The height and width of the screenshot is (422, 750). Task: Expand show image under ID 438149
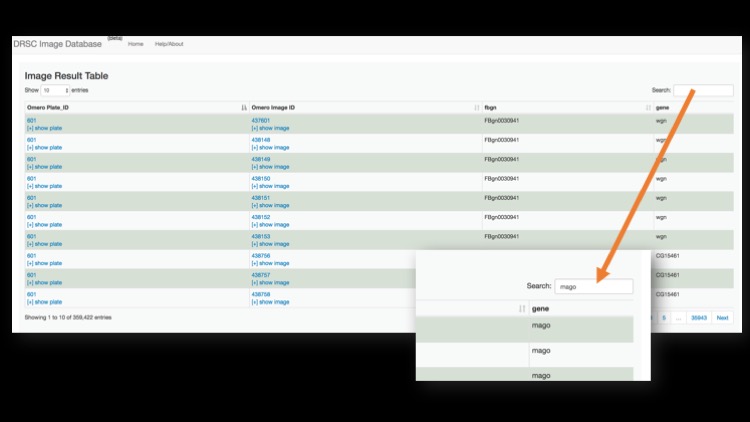tap(270, 167)
